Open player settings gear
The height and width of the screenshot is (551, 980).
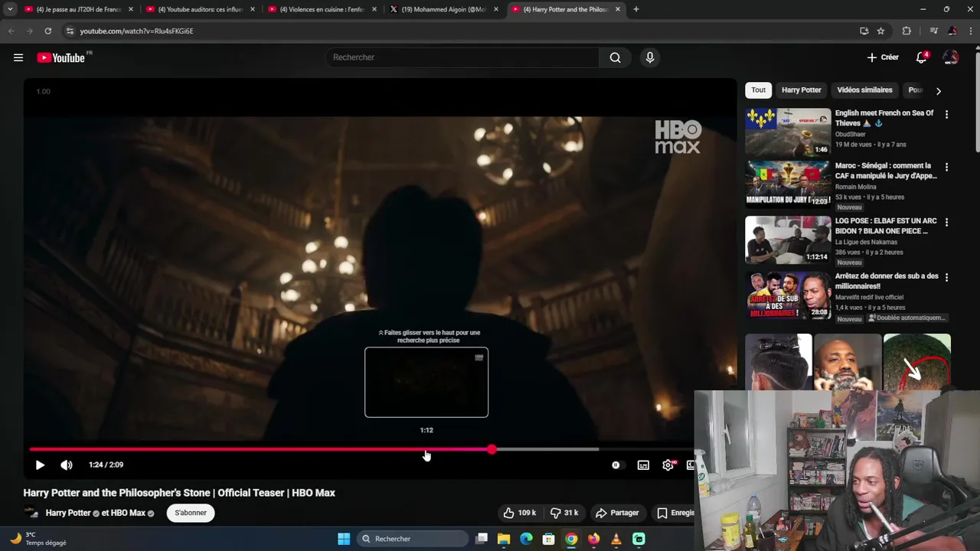(x=668, y=465)
